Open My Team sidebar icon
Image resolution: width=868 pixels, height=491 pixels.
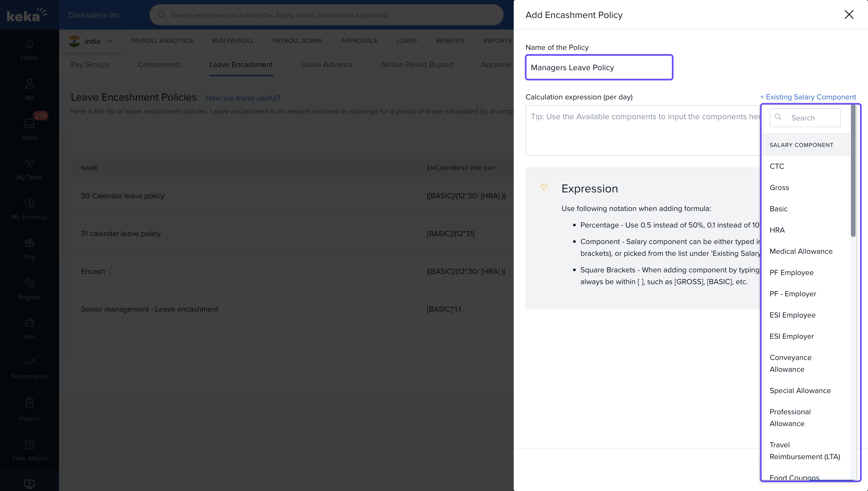[x=29, y=163]
